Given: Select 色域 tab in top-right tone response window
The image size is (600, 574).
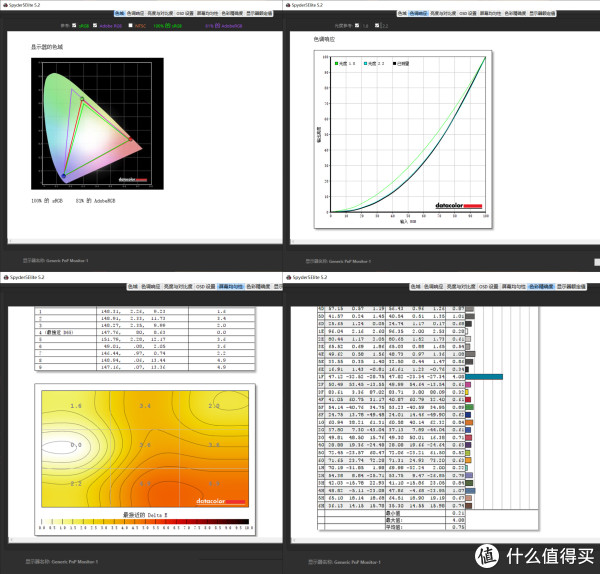Looking at the screenshot, I should click(402, 13).
